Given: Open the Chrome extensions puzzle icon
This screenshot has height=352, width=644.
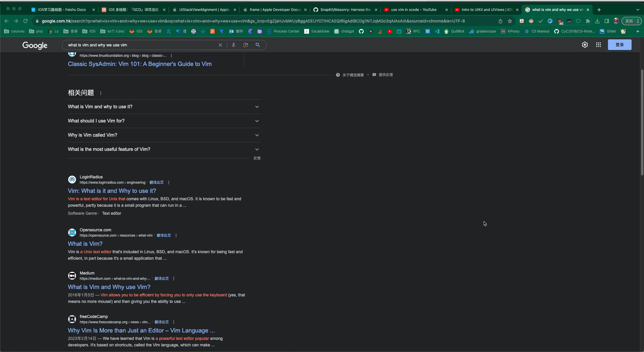Looking at the screenshot, I should [x=588, y=21].
